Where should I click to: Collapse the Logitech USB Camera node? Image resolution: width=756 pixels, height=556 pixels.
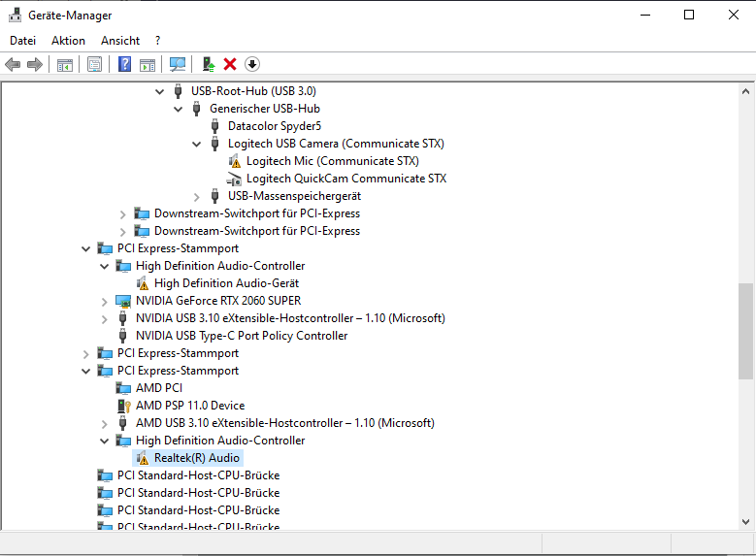tap(197, 144)
